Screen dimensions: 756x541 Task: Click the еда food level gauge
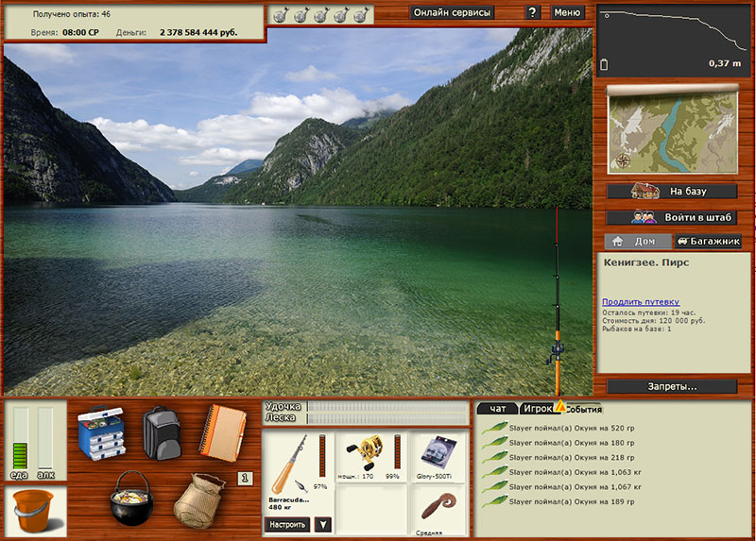tap(20, 438)
